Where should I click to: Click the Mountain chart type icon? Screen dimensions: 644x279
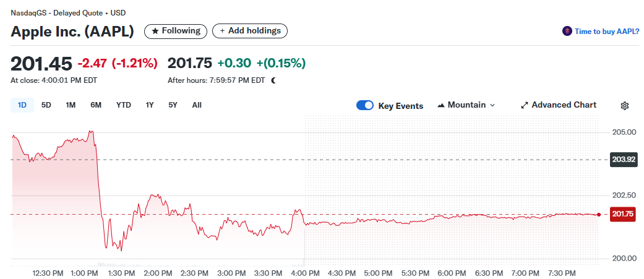click(441, 105)
